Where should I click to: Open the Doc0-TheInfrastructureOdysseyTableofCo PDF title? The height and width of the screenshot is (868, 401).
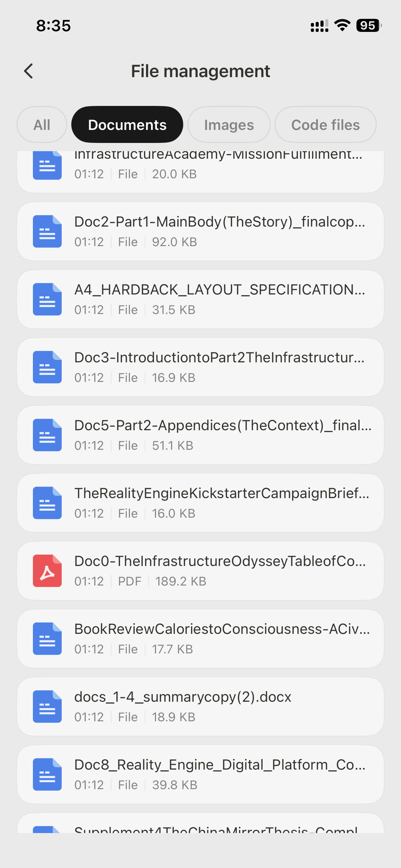[220, 561]
